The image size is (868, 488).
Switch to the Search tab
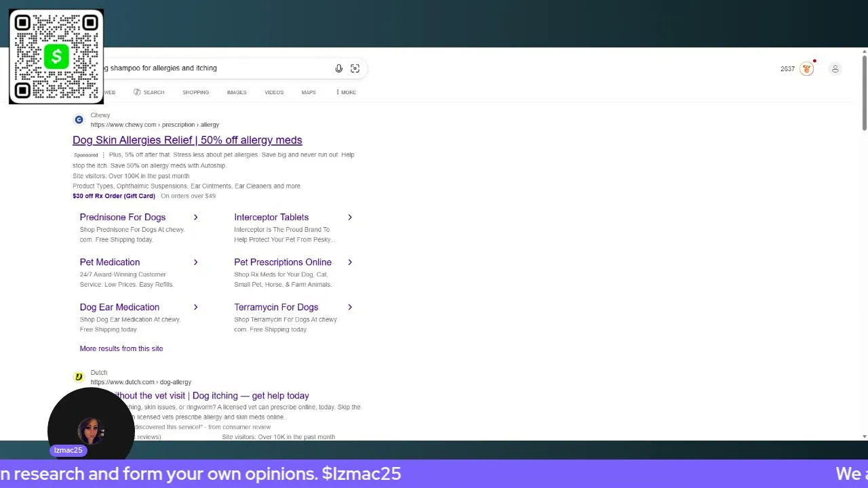[149, 92]
